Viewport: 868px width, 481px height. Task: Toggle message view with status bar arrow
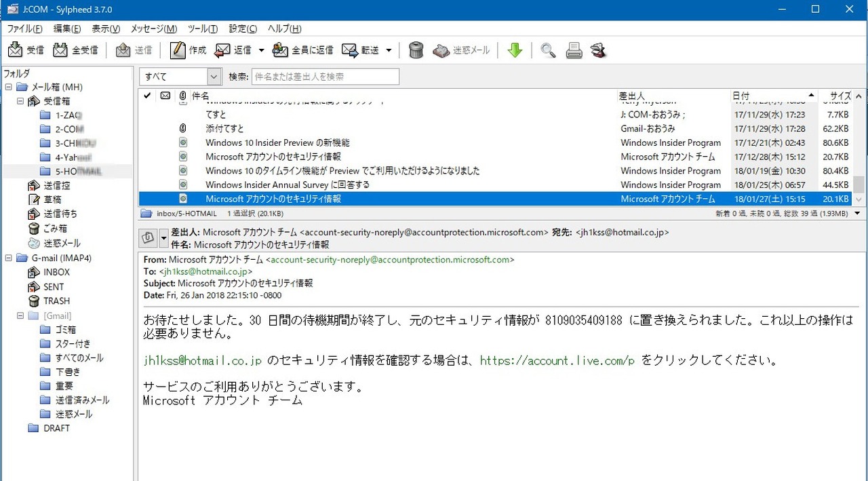coord(859,214)
